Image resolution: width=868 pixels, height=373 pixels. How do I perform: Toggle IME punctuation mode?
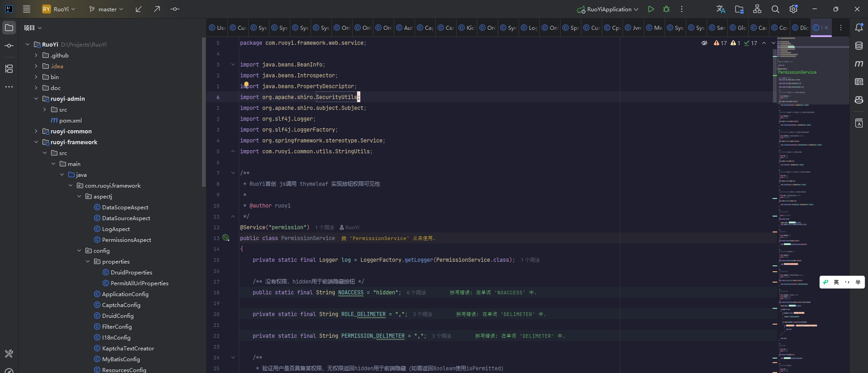pos(847,282)
